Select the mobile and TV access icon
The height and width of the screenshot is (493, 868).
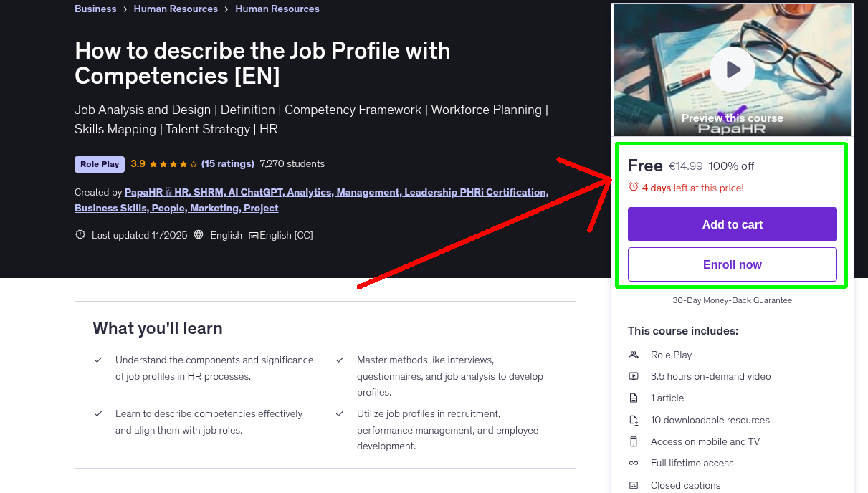[x=634, y=441]
